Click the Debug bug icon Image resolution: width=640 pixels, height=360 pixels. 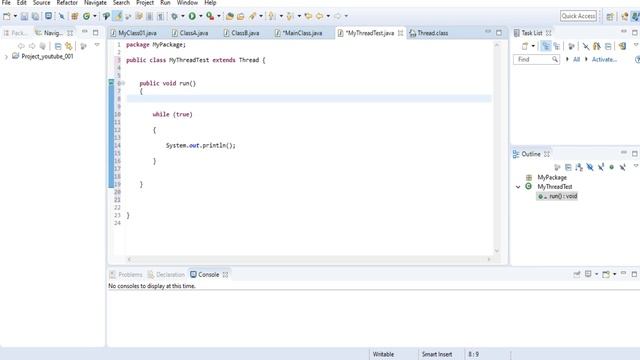point(174,16)
